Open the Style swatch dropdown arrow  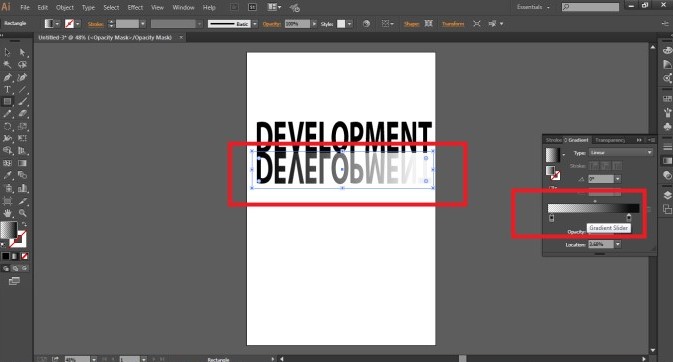click(350, 24)
